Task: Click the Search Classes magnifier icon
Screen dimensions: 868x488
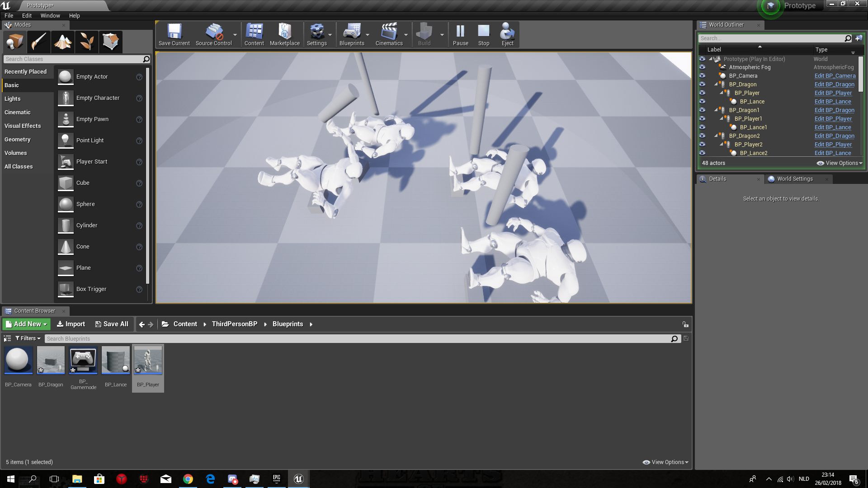Action: 146,59
